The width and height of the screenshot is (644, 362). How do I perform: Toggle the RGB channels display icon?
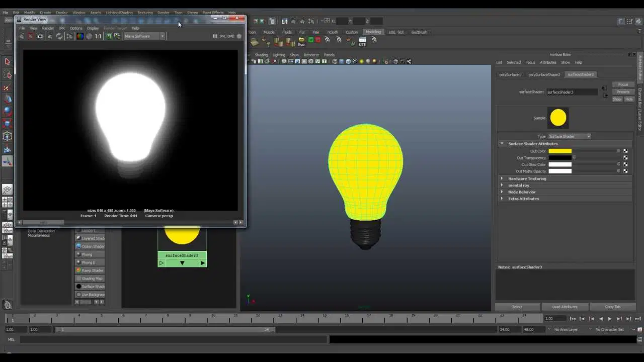coord(79,36)
